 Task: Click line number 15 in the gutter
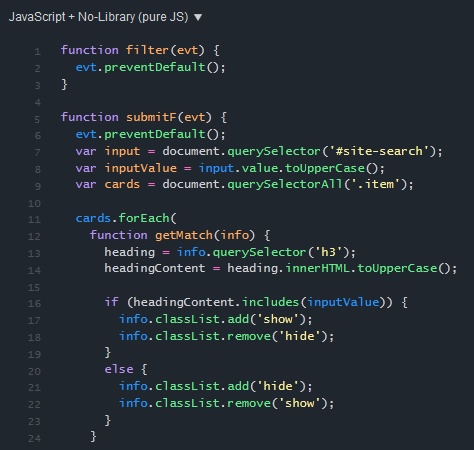coord(34,287)
